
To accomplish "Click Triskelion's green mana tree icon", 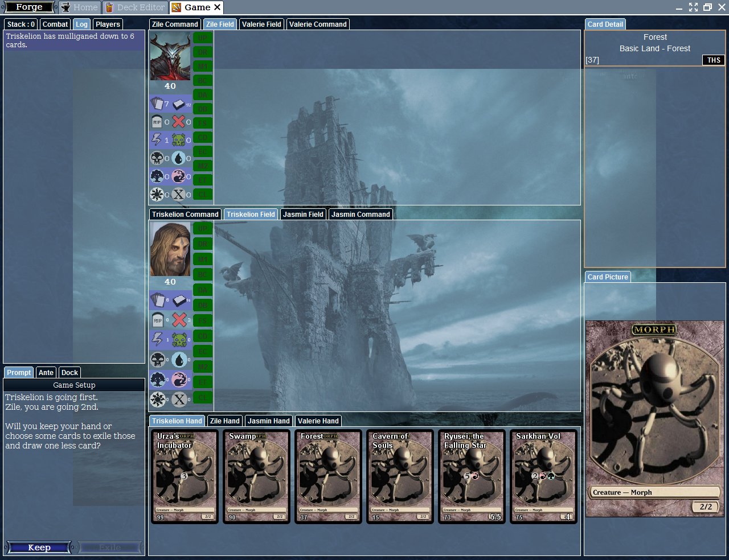I will tap(158, 380).
